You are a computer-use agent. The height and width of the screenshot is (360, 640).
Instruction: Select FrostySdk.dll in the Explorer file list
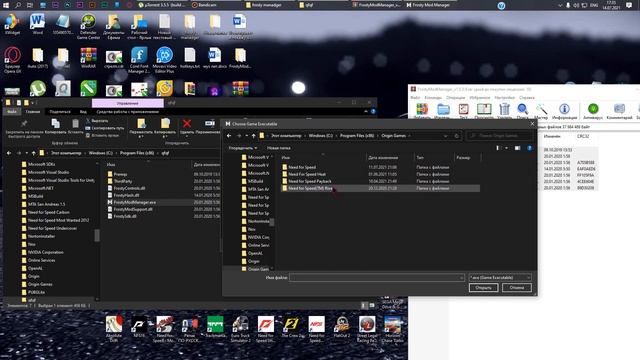point(125,216)
